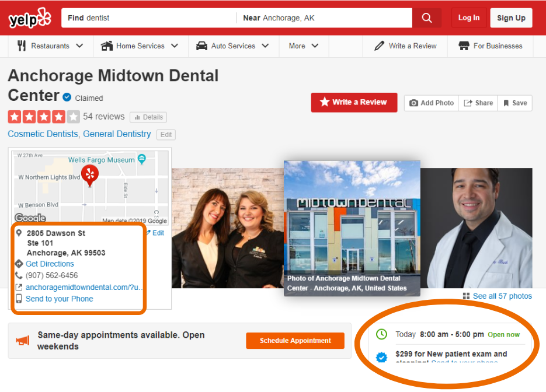The height and width of the screenshot is (392, 546).
Task: Click the Near Anchorage, AK location field
Action: pyautogui.click(x=325, y=17)
